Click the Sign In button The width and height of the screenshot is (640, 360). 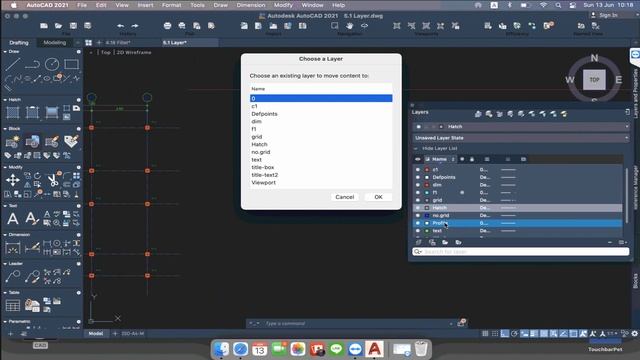coord(604,15)
